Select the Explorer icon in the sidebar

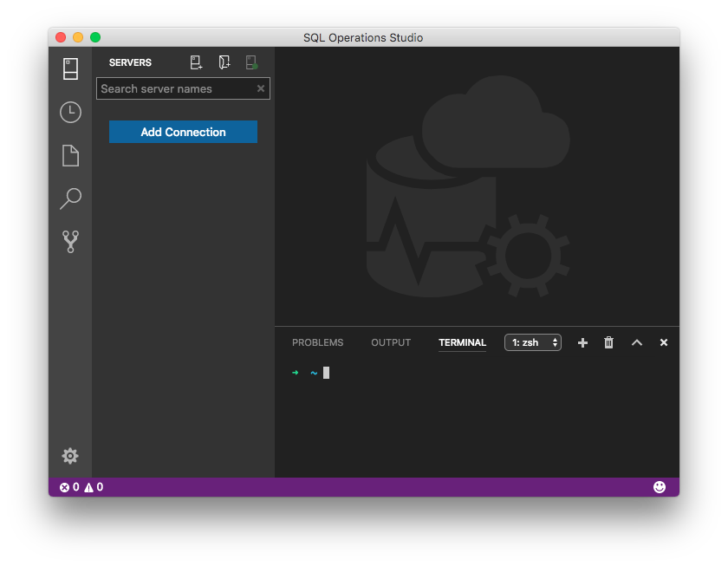70,155
